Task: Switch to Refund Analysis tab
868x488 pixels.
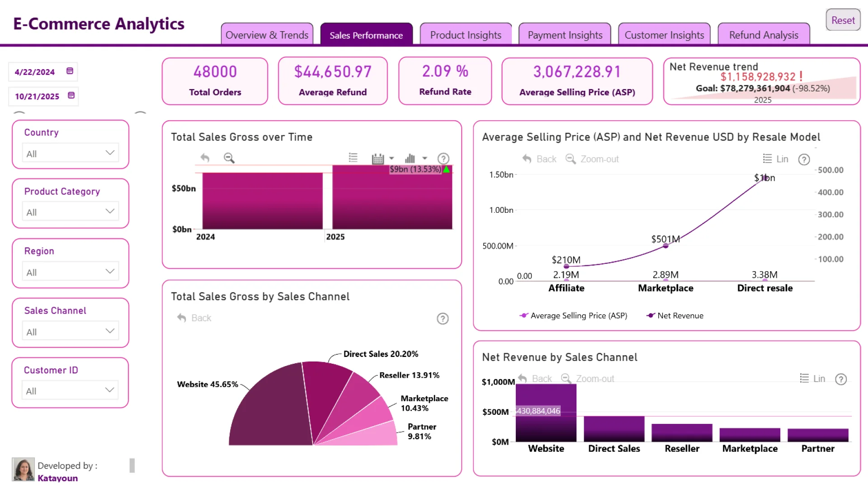Action: click(764, 35)
